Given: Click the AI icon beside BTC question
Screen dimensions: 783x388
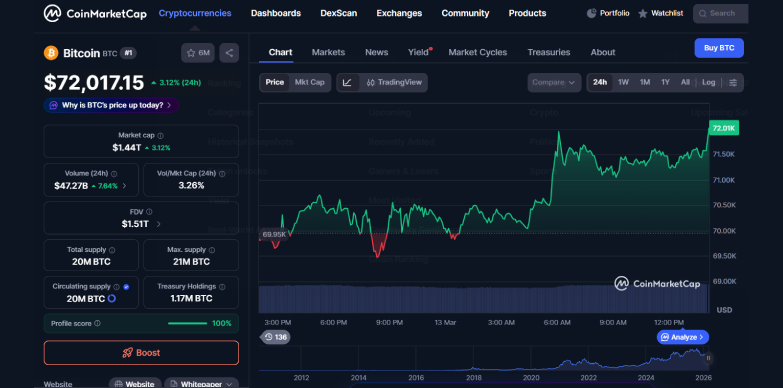Looking at the screenshot, I should coord(53,105).
